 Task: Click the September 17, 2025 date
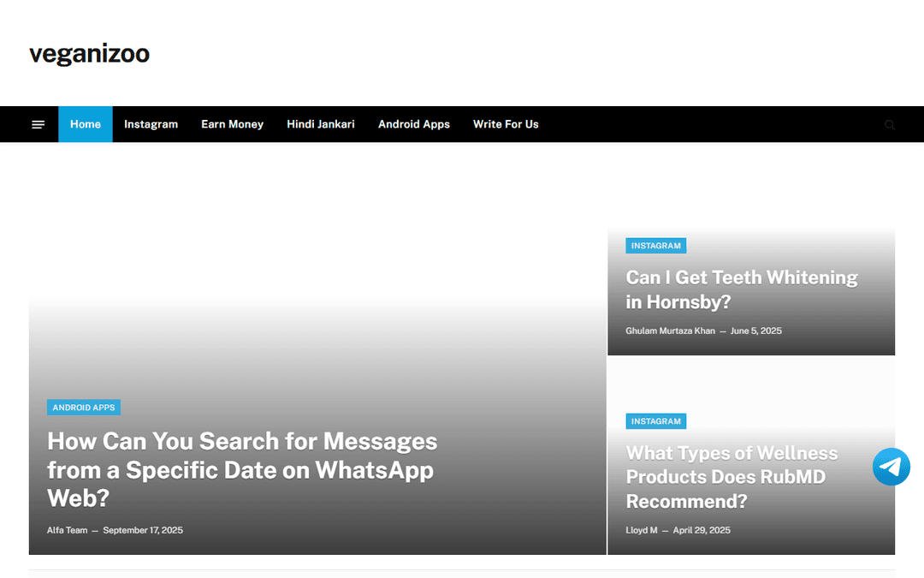[x=143, y=530]
